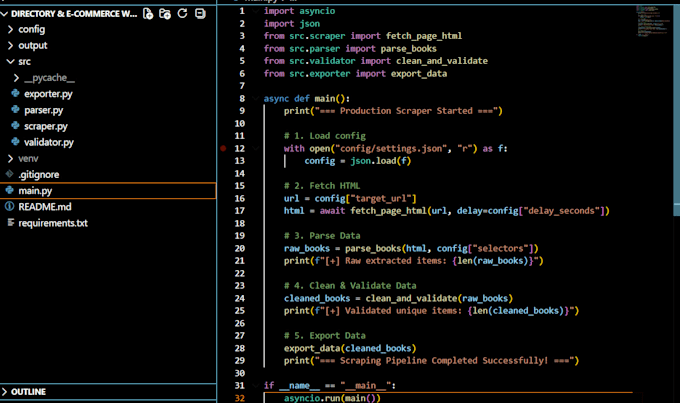Click line number 17 in the gutter
The image size is (680, 403).
(x=240, y=211)
